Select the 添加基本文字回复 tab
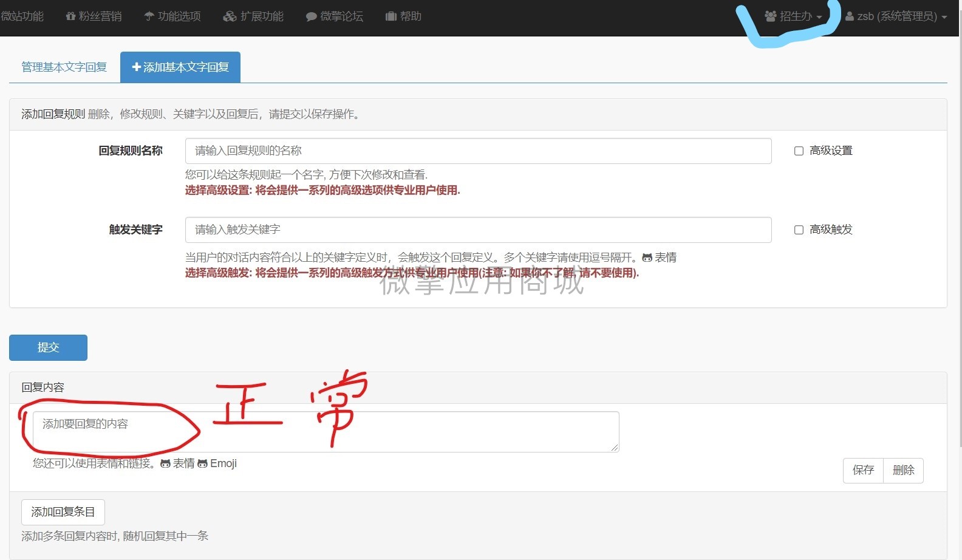 click(180, 67)
